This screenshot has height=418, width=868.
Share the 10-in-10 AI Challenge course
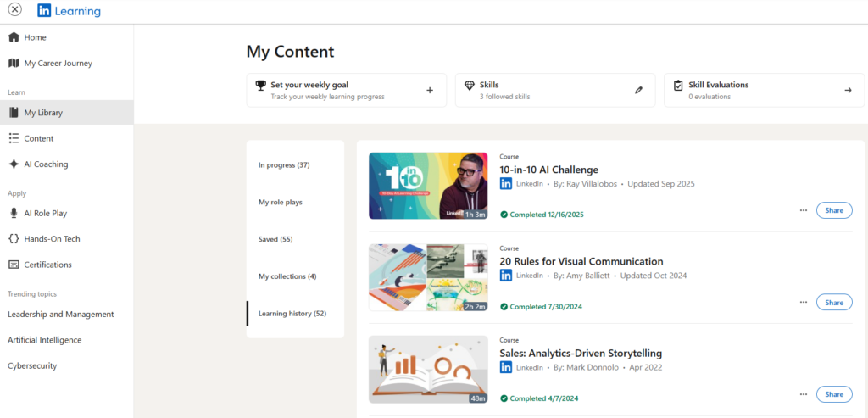coord(834,210)
